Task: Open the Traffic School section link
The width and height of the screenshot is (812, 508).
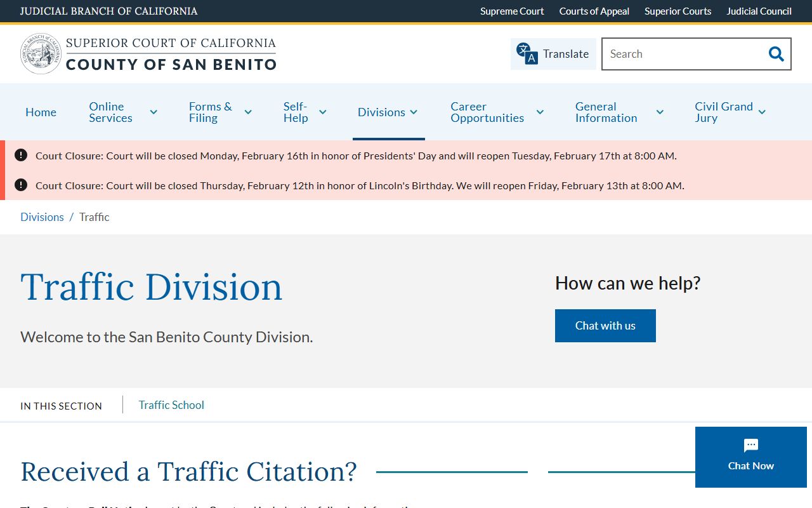Action: (x=171, y=405)
